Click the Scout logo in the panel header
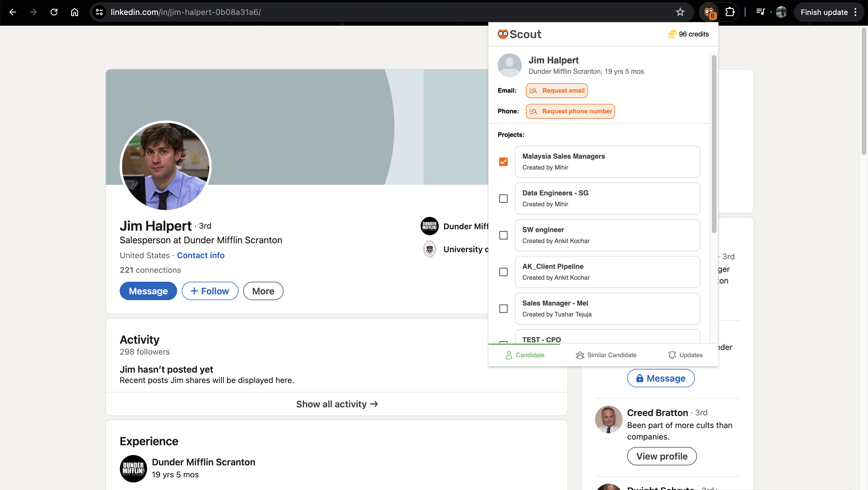 click(519, 34)
